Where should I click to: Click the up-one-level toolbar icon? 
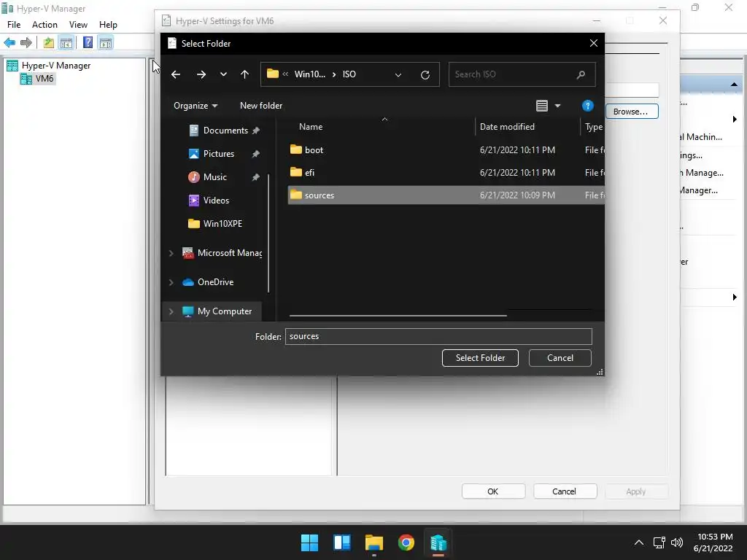tap(49, 42)
